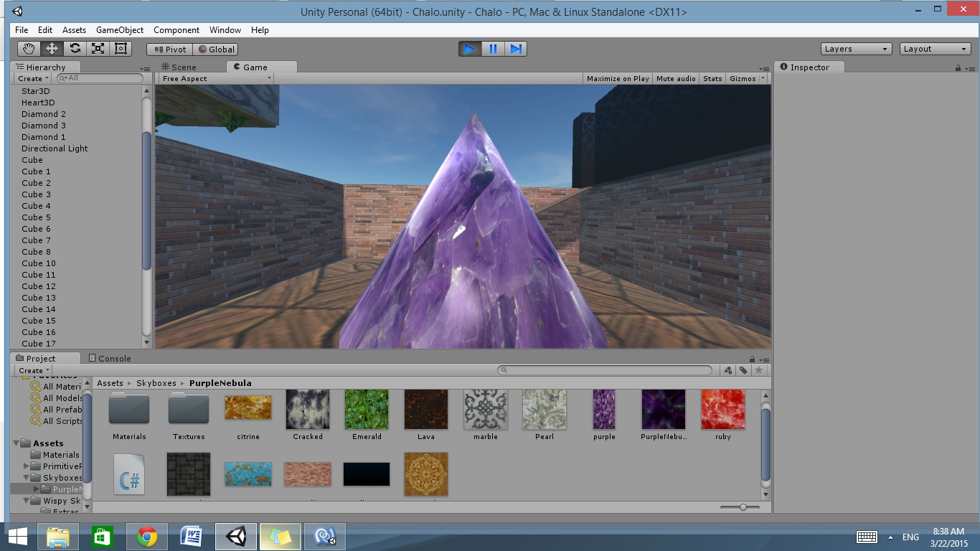The height and width of the screenshot is (551, 980).
Task: Select Heart3D in Hierarchy
Action: (38, 103)
